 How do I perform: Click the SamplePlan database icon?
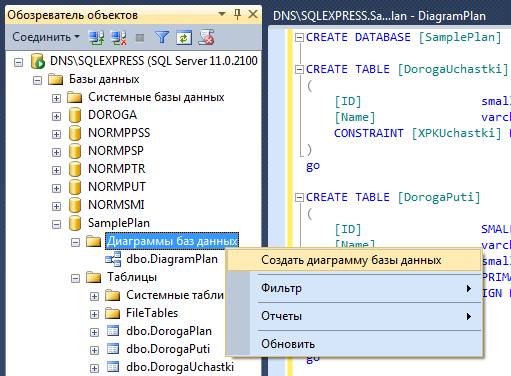click(x=75, y=223)
